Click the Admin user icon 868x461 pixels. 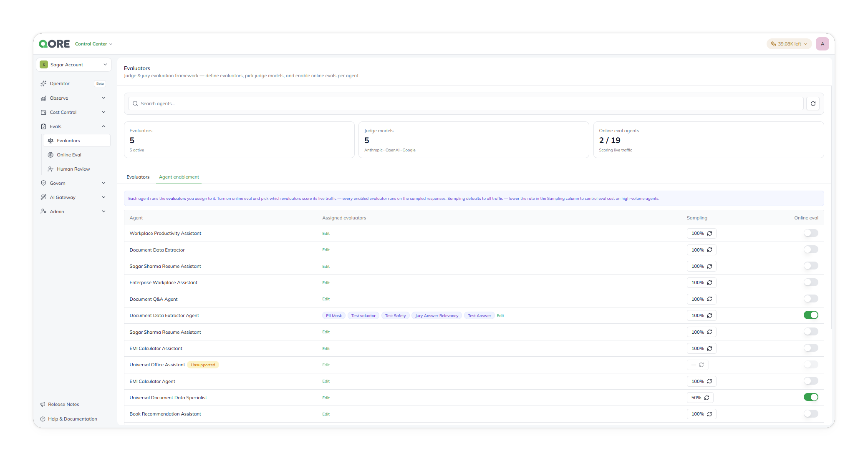[x=43, y=212]
